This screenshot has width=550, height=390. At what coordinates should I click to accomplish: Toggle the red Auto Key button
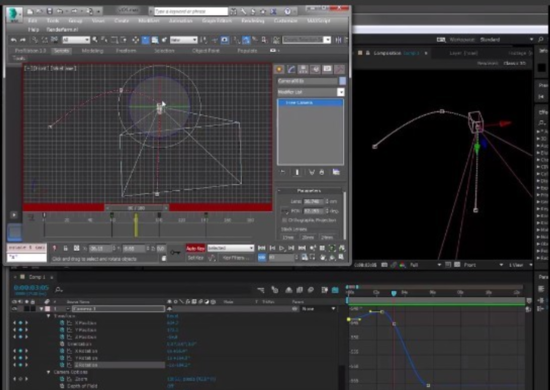coord(195,248)
